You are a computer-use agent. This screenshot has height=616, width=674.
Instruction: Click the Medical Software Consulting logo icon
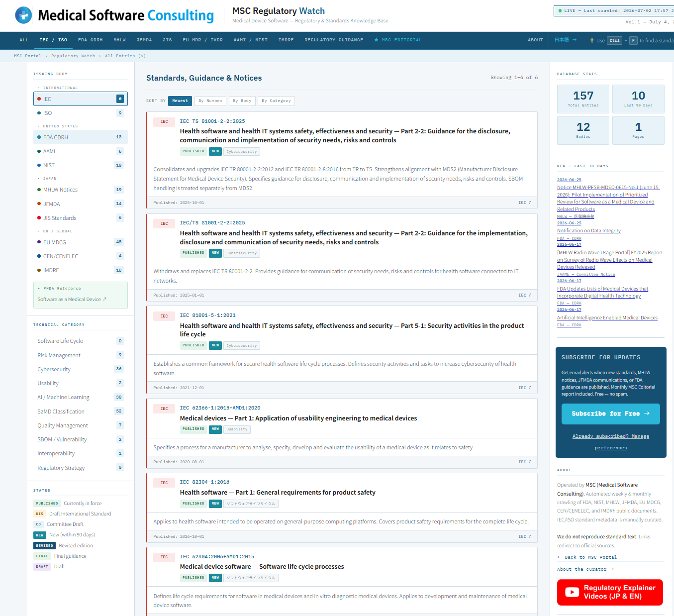[x=23, y=15]
